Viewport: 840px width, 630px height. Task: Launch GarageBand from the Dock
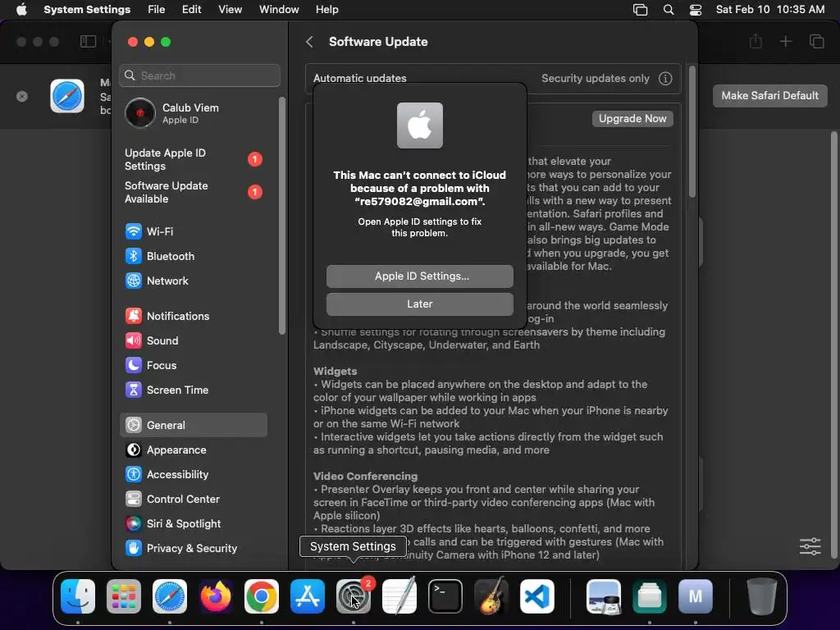(491, 596)
